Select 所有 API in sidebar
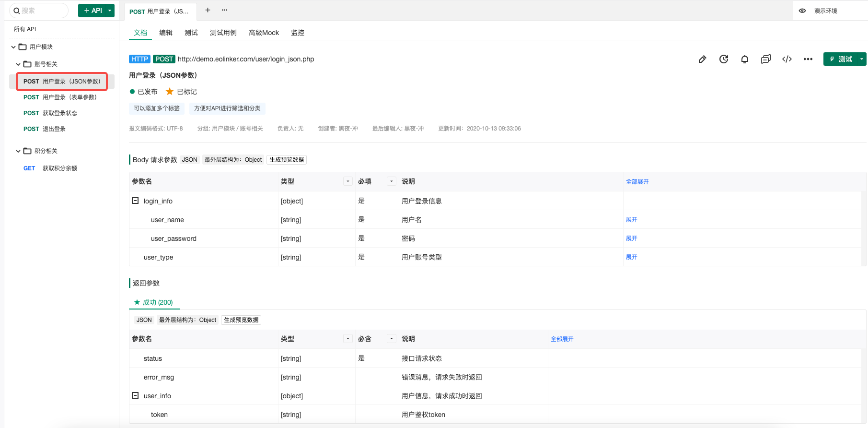 [x=25, y=29]
